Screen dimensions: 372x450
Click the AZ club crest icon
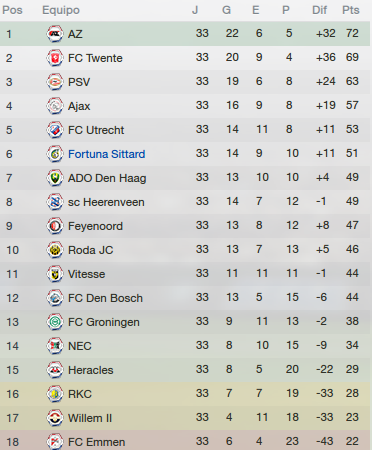click(x=55, y=34)
